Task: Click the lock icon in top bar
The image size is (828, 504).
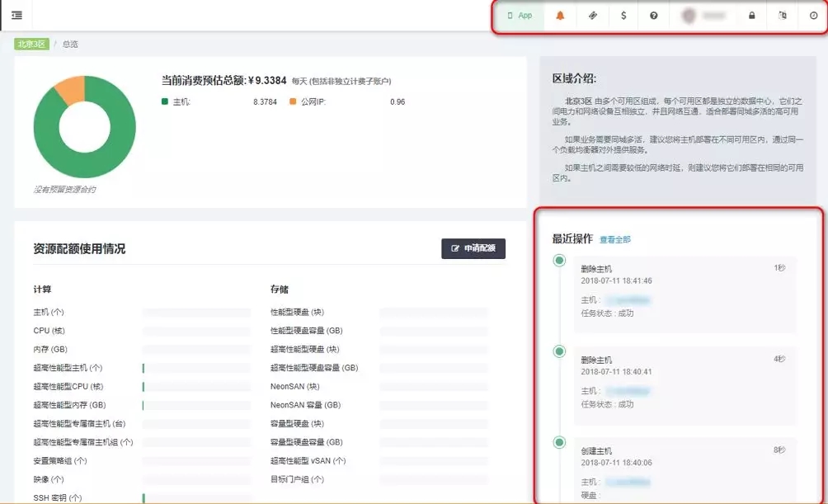Action: tap(751, 16)
